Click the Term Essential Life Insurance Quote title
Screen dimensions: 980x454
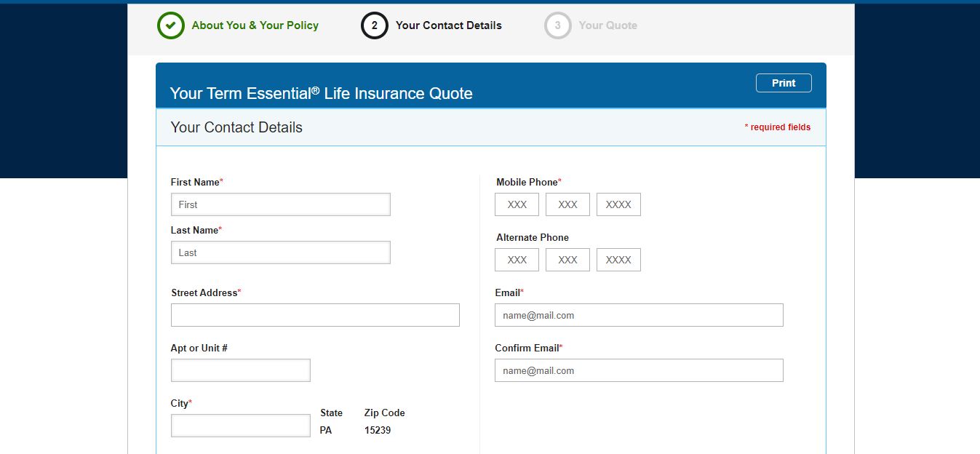click(321, 93)
